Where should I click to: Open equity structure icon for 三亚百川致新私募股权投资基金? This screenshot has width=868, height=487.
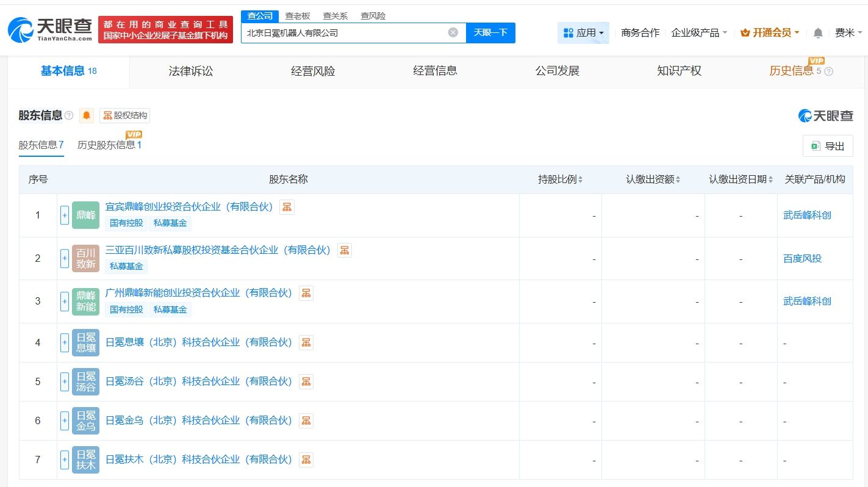[345, 250]
